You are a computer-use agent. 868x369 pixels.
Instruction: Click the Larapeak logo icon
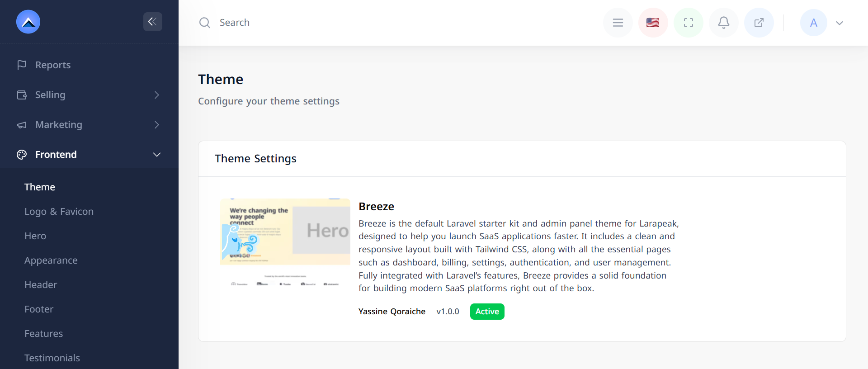click(28, 22)
